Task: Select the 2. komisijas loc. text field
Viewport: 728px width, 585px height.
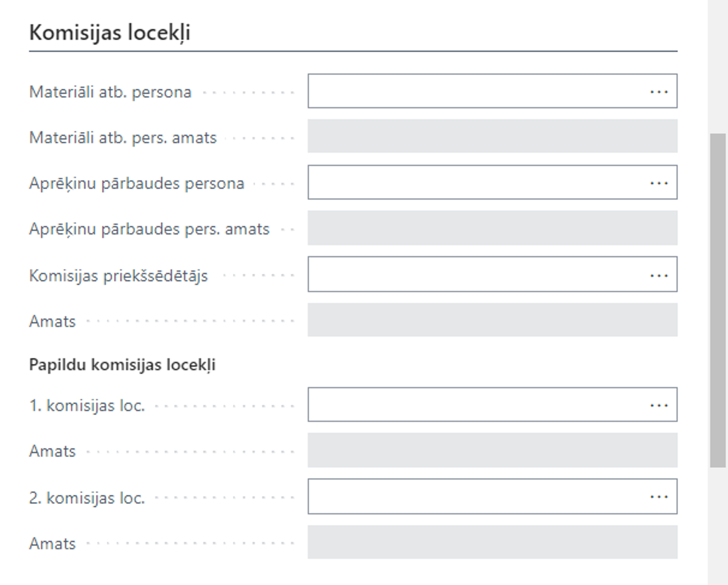Action: pos(473,496)
